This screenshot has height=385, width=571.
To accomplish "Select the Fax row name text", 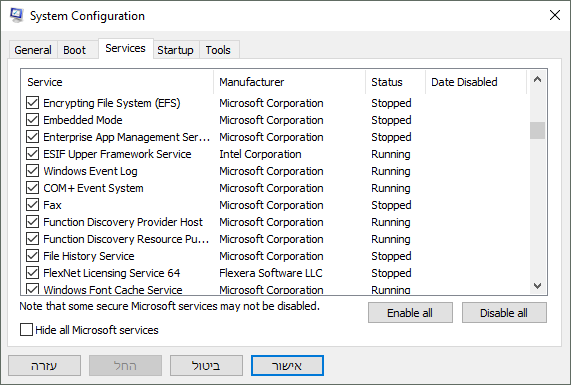I will pos(52,205).
